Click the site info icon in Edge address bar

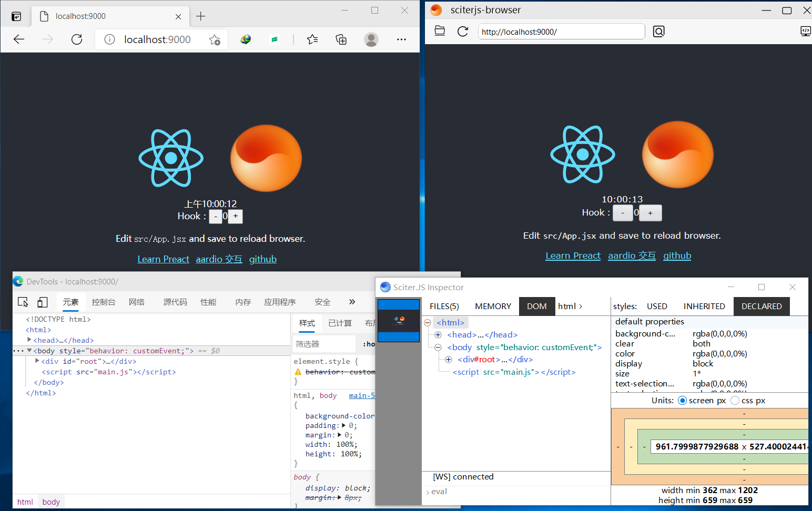[109, 39]
